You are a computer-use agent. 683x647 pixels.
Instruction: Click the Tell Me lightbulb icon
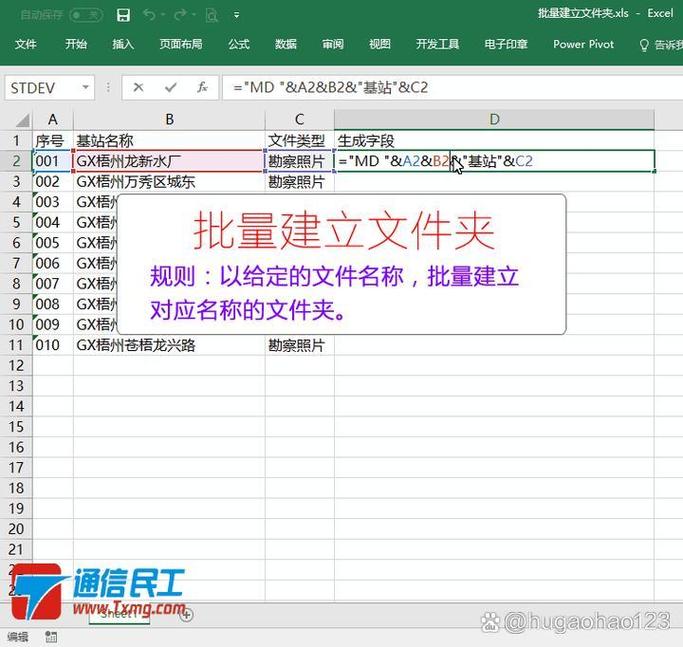coord(644,45)
